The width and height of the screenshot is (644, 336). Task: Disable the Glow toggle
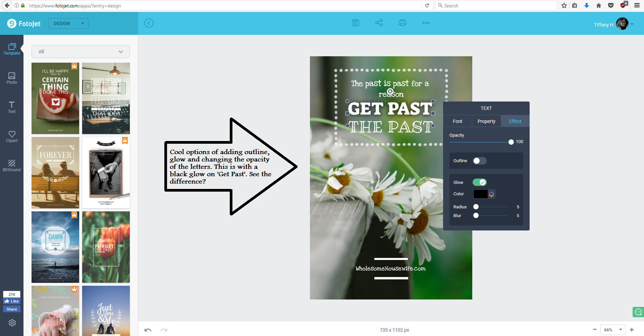point(480,182)
